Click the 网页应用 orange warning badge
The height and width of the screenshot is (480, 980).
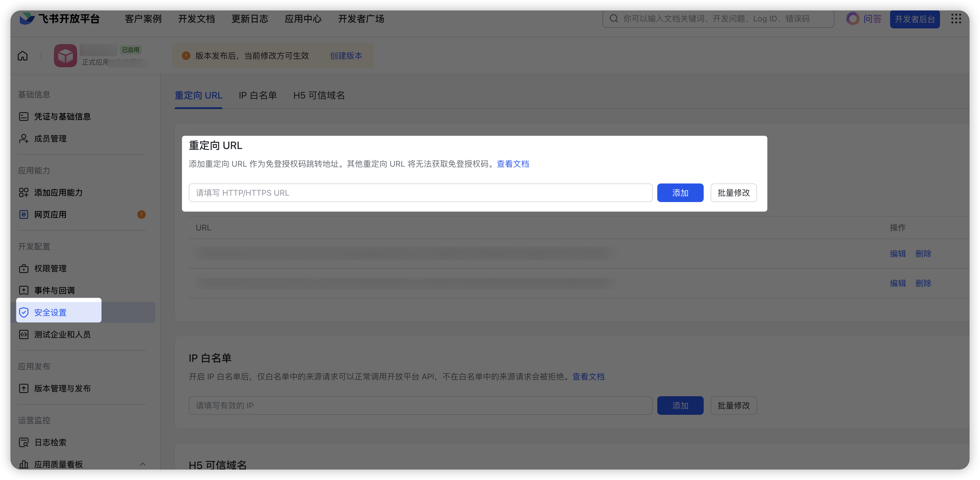[x=141, y=214]
